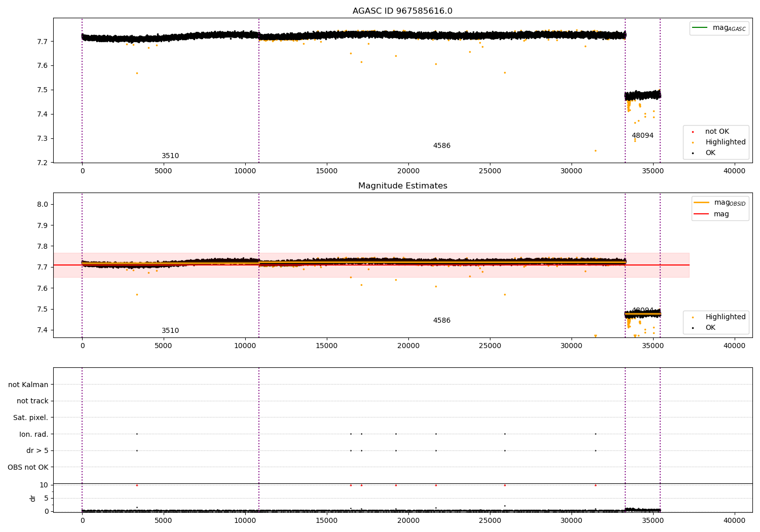The image size is (760, 532).
Task: Click the 5 tick label on dr axis
Action: 46,498
